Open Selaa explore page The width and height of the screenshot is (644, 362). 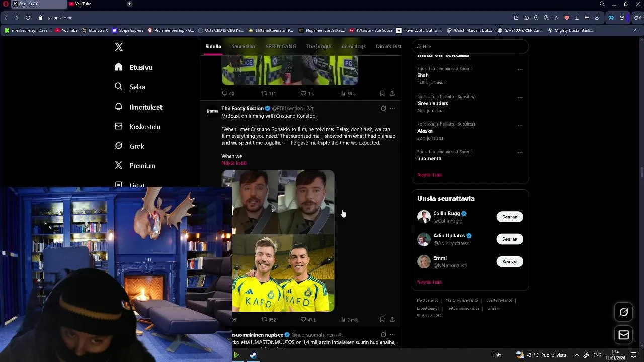coord(130,87)
